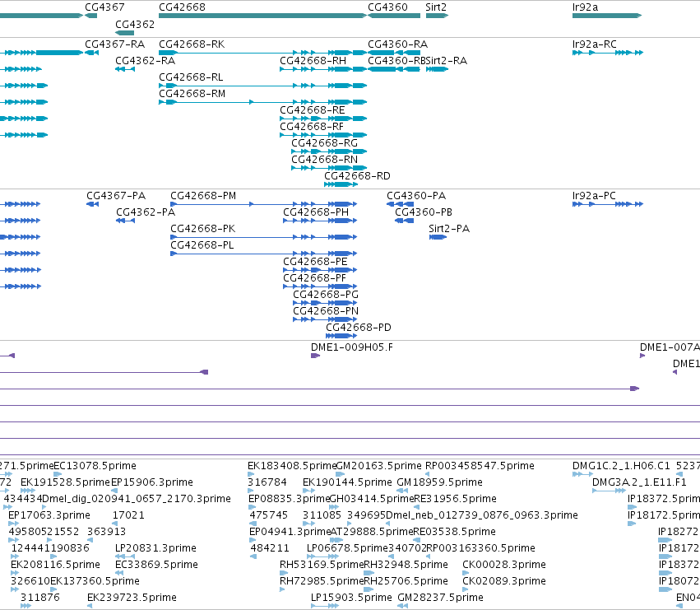Open the CG42668-PD CDS label
This screenshot has width=700, height=610.
click(359, 328)
